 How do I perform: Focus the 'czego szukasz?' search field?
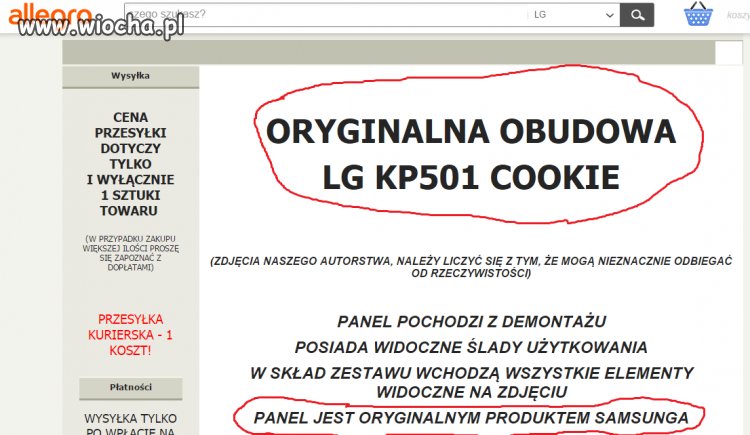pos(325,15)
